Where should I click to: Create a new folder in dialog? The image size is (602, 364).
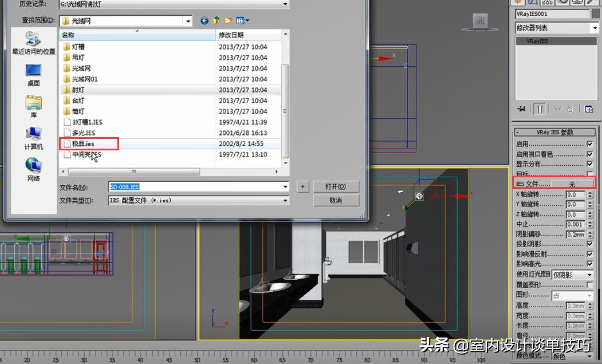228,21
